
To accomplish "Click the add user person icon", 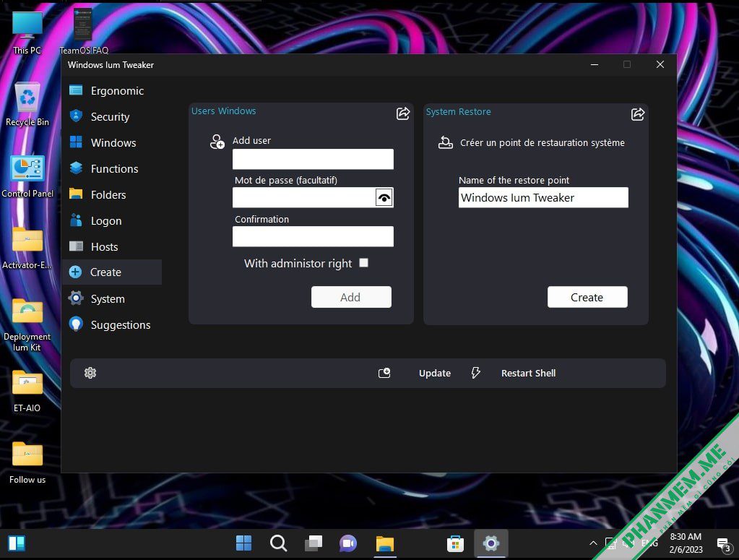I will pos(217,142).
